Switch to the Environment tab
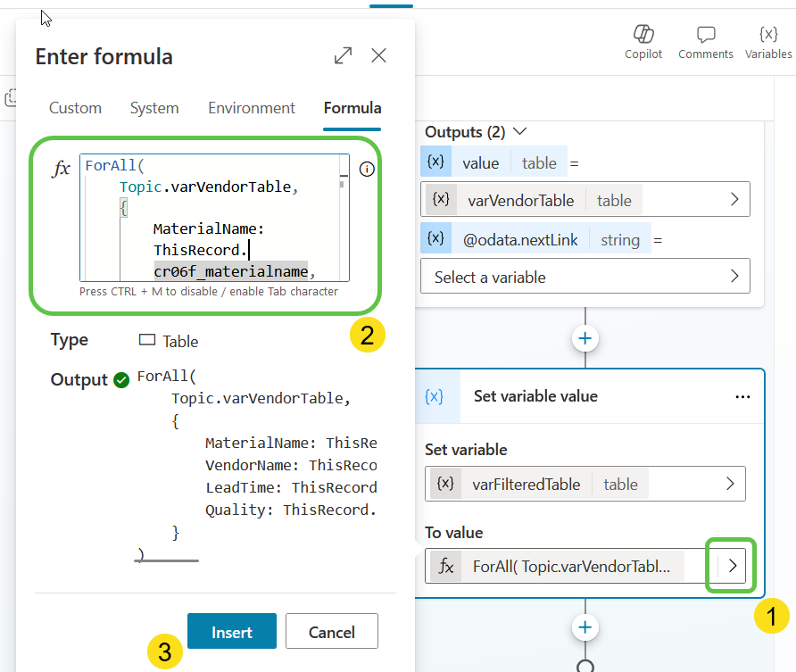796x672 pixels. [x=251, y=108]
